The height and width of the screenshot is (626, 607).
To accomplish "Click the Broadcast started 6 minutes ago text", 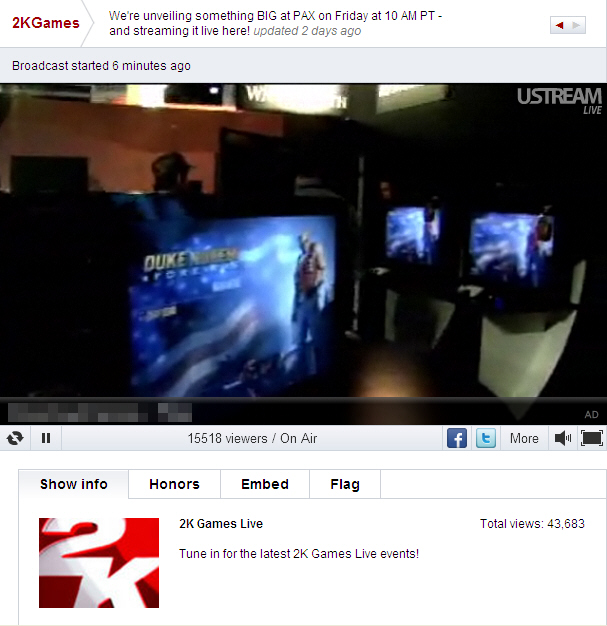I will (101, 65).
